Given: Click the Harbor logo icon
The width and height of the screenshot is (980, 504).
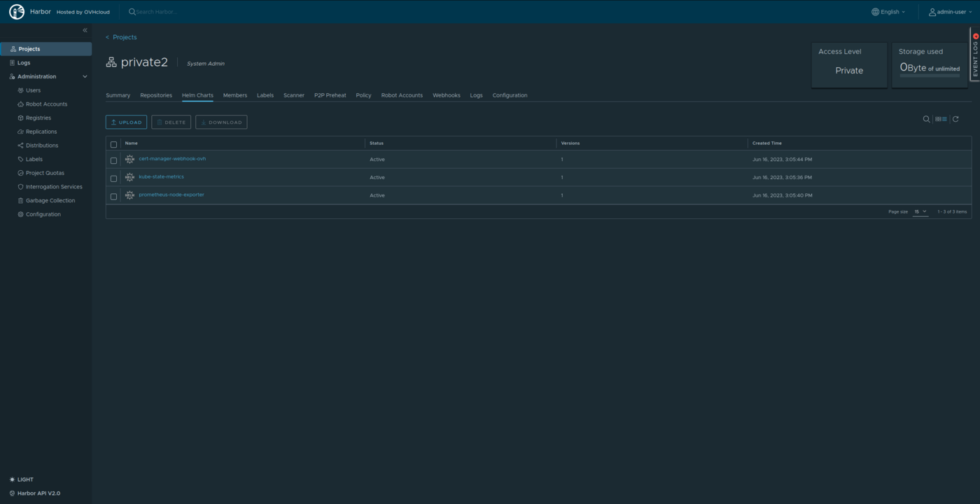Looking at the screenshot, I should point(17,12).
